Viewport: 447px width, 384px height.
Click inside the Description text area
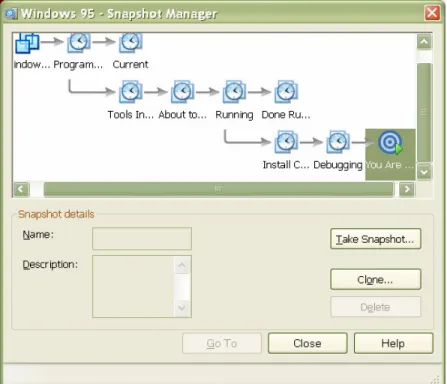[133, 287]
